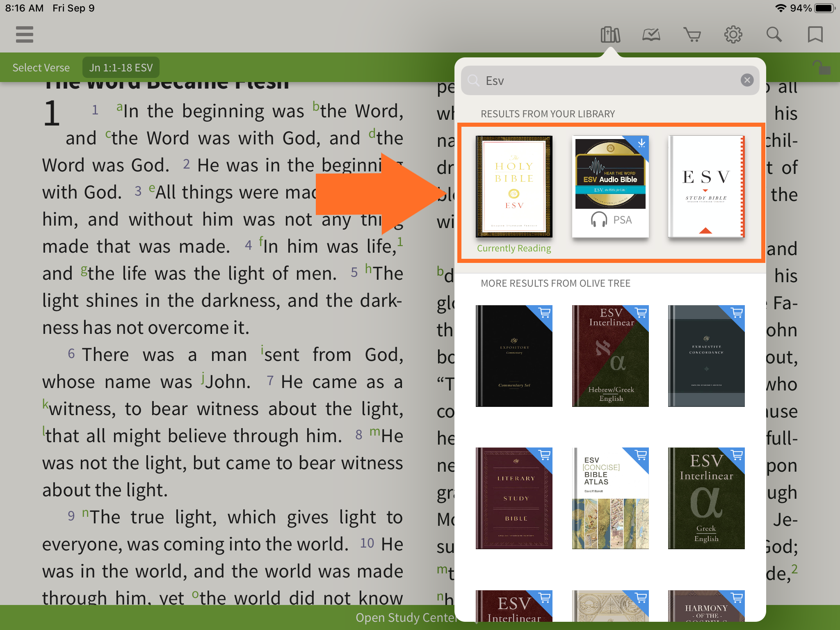This screenshot has width=840, height=630.
Task: Open the Holy Bible ESV book cover
Action: click(514, 187)
